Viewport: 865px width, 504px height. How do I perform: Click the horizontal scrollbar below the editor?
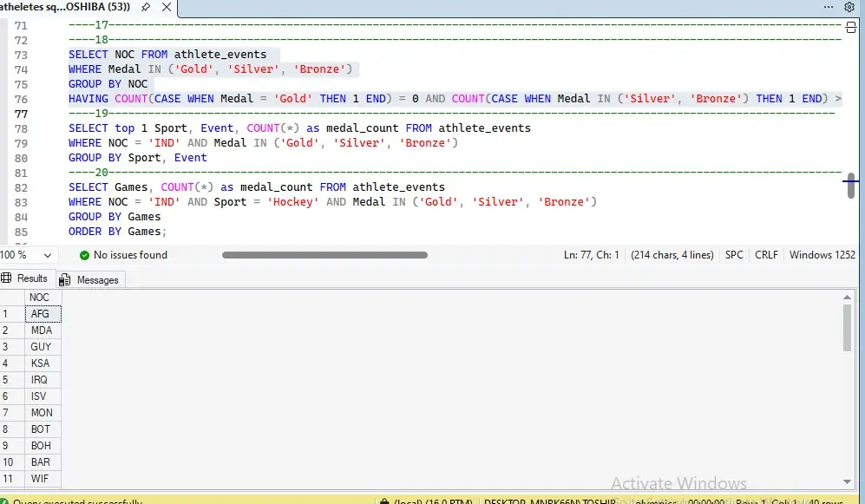(325, 254)
